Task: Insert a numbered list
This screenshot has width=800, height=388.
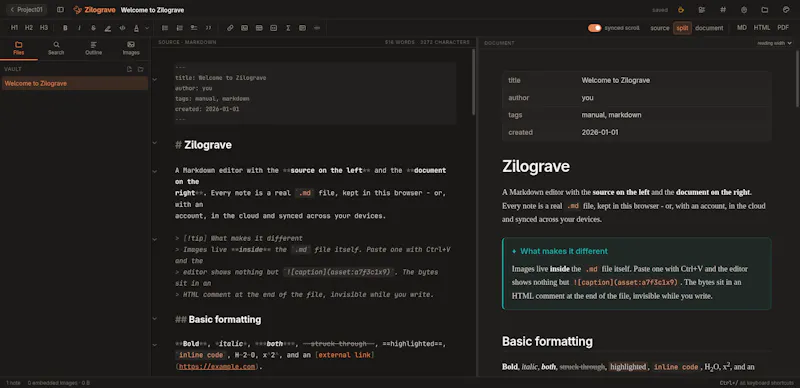Action: (x=179, y=28)
